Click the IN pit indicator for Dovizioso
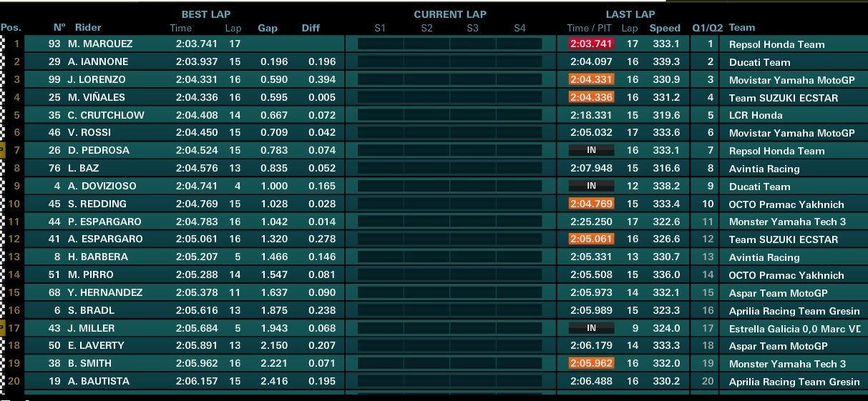 (592, 186)
